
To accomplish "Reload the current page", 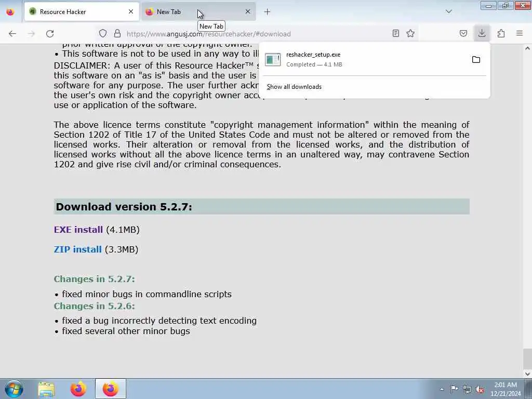I will click(50, 34).
